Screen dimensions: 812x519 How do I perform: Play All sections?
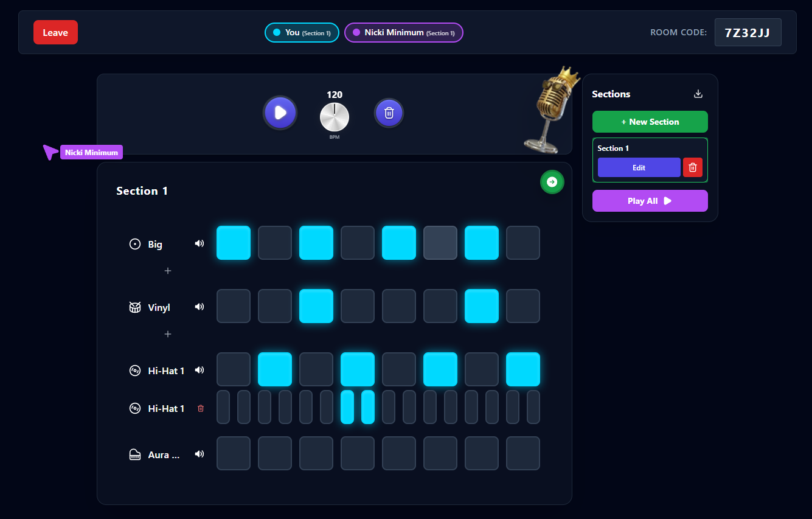point(650,201)
